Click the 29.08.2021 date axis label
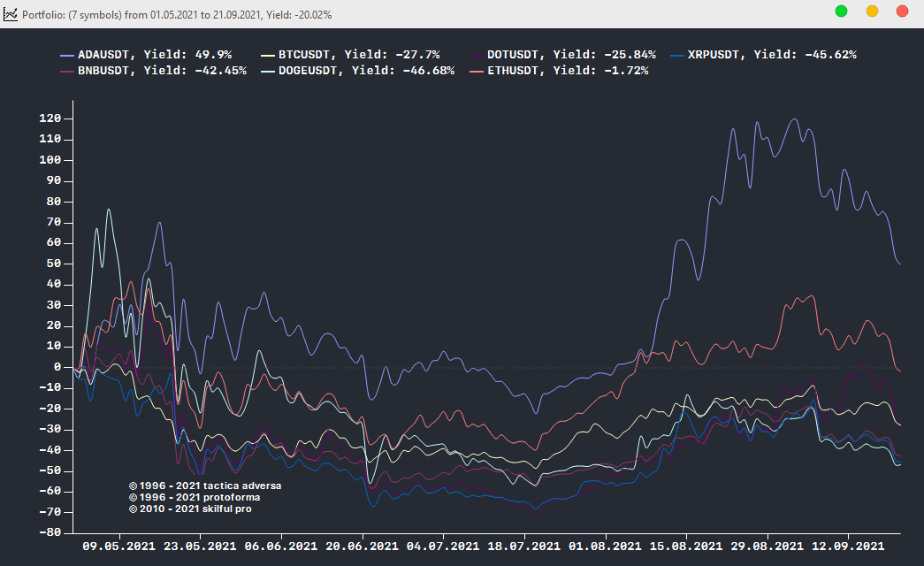The width and height of the screenshot is (924, 566). pos(767,547)
